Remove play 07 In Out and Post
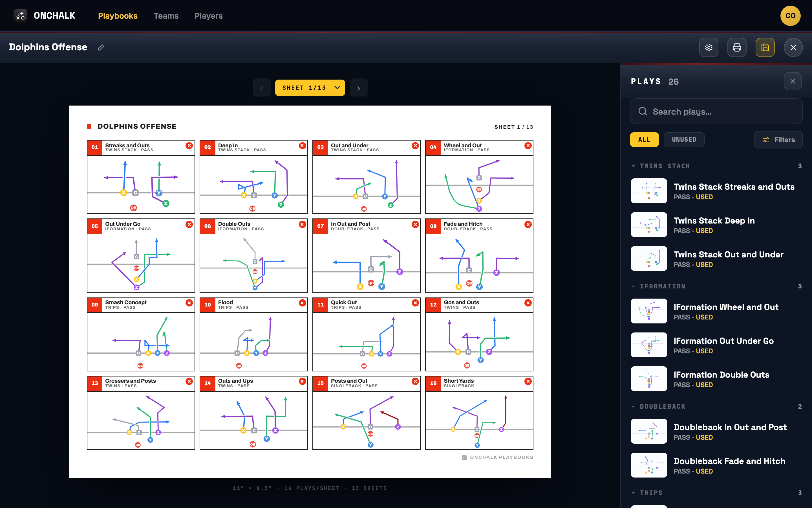The height and width of the screenshot is (508, 812). [415, 224]
